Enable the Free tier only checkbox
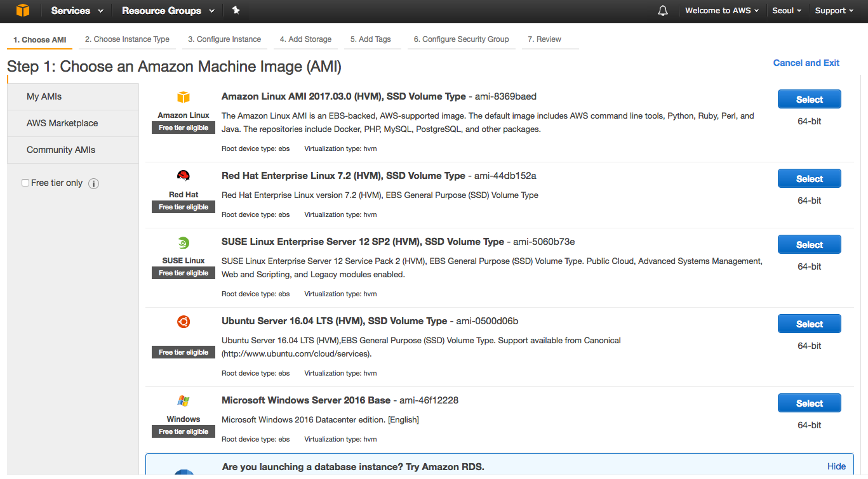This screenshot has width=868, height=479. point(25,183)
